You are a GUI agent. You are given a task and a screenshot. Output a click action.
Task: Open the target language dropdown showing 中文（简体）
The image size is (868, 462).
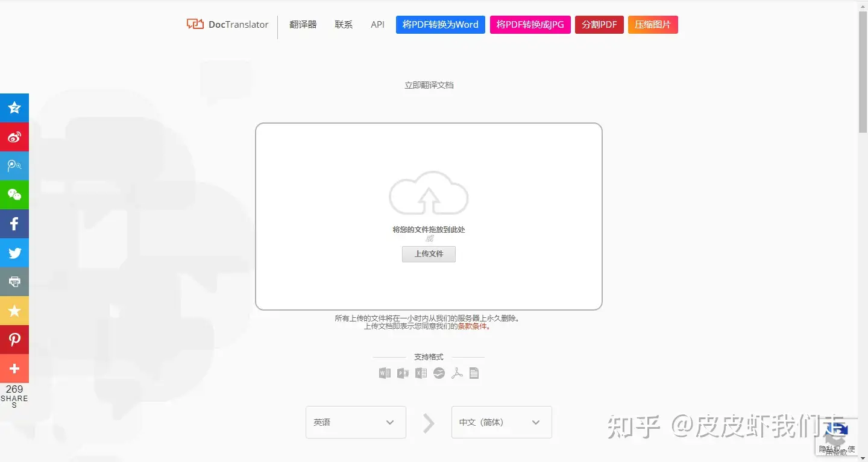tap(502, 422)
